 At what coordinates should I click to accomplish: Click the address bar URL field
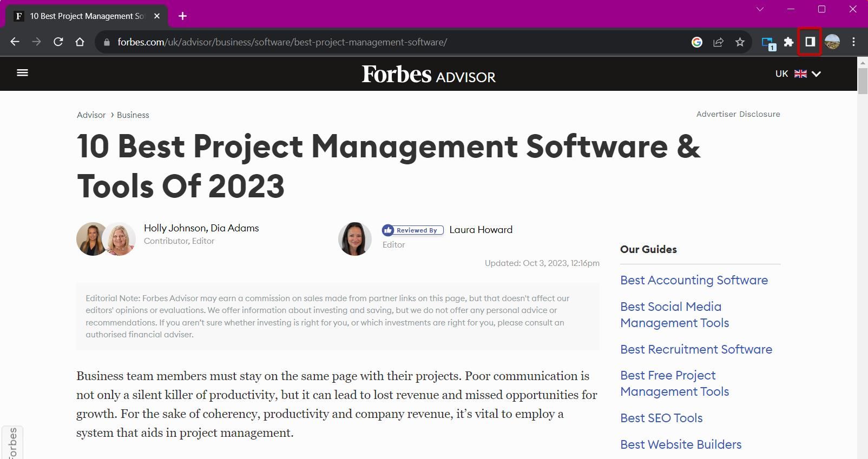coord(379,42)
